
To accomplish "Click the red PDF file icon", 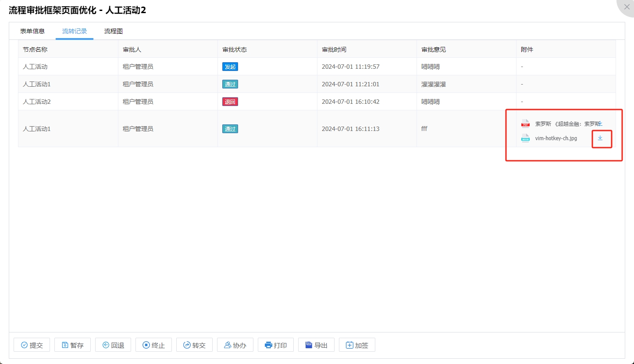I will [x=525, y=124].
